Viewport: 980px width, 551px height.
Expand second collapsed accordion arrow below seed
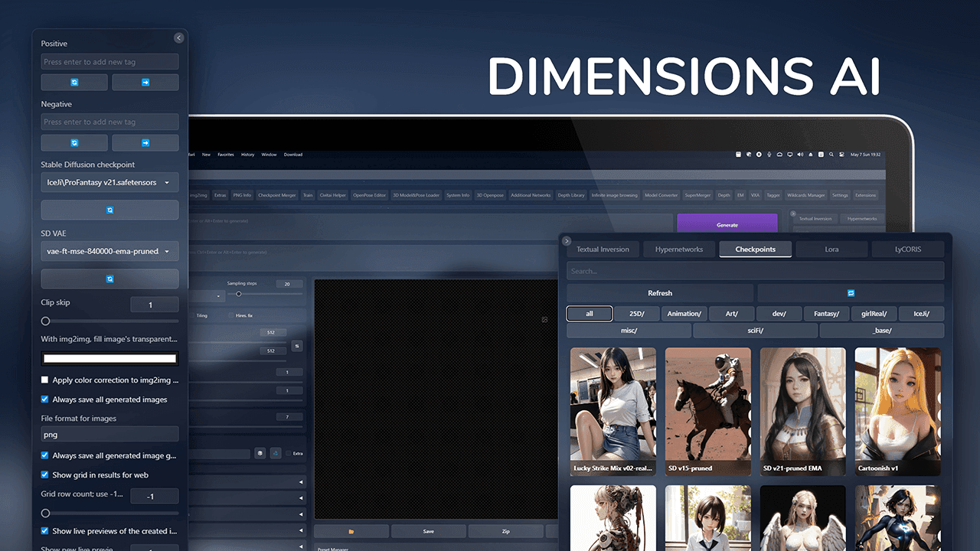(x=300, y=498)
